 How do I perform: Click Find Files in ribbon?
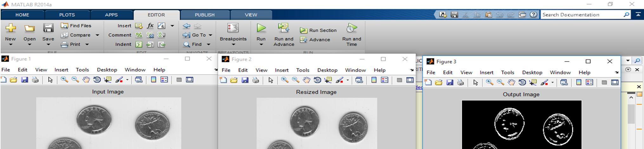click(x=76, y=26)
